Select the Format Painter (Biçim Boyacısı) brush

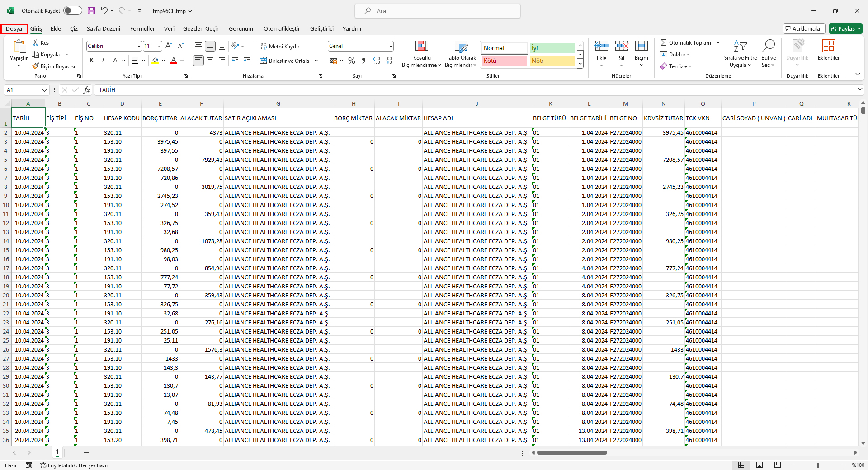pos(35,66)
